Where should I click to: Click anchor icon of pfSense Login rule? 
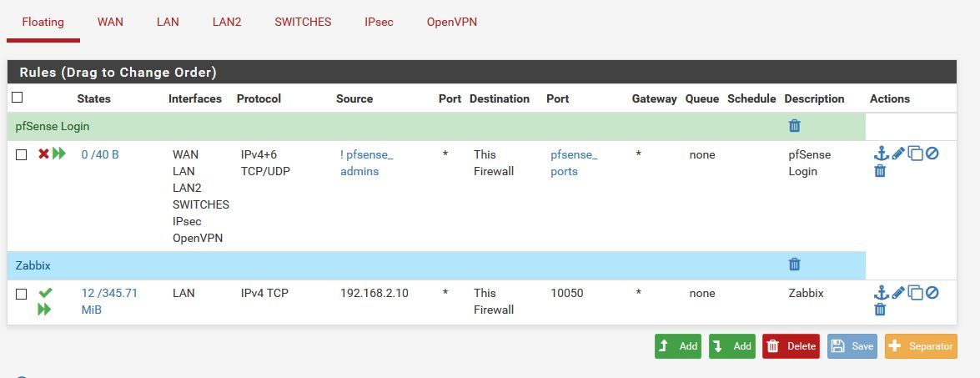[x=882, y=154]
